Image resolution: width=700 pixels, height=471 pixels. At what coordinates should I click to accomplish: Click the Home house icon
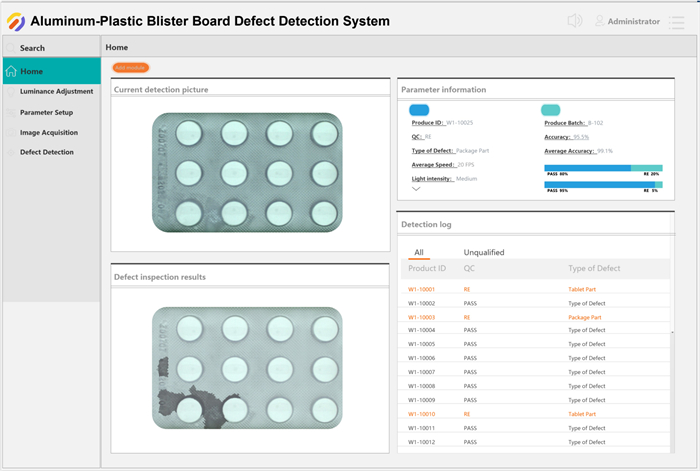(x=11, y=71)
